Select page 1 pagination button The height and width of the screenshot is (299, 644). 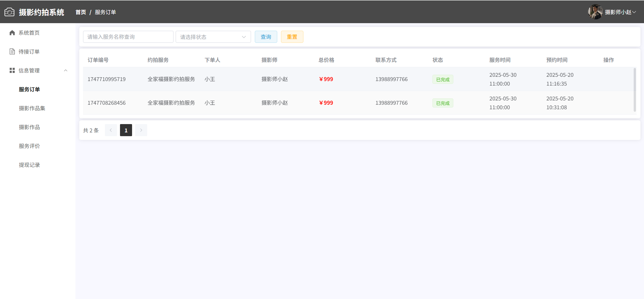tap(126, 130)
